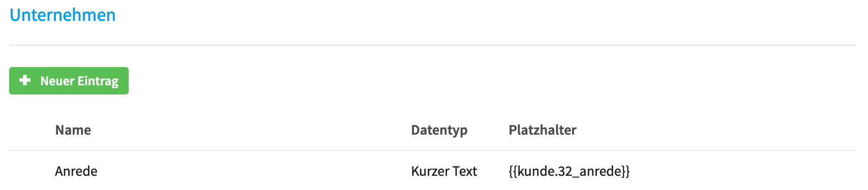Add a new entry with Neuer Eintrag
This screenshot has width=868, height=190.
pyautogui.click(x=69, y=81)
